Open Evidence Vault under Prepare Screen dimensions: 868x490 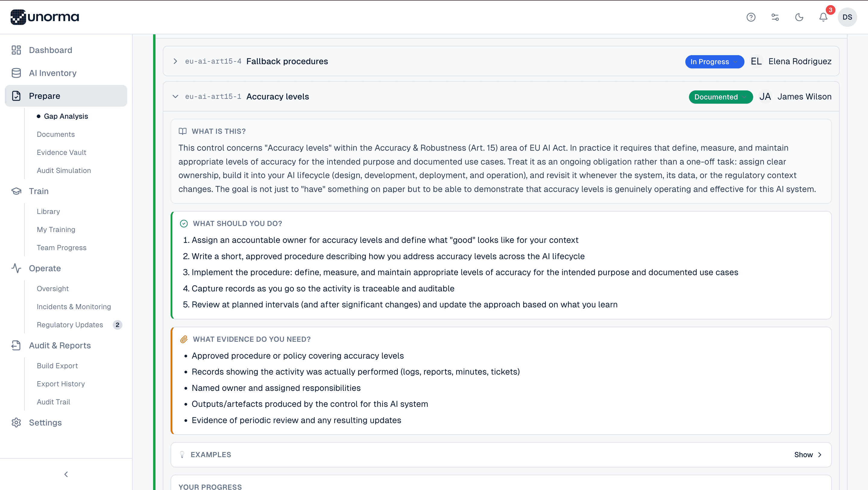(x=61, y=152)
